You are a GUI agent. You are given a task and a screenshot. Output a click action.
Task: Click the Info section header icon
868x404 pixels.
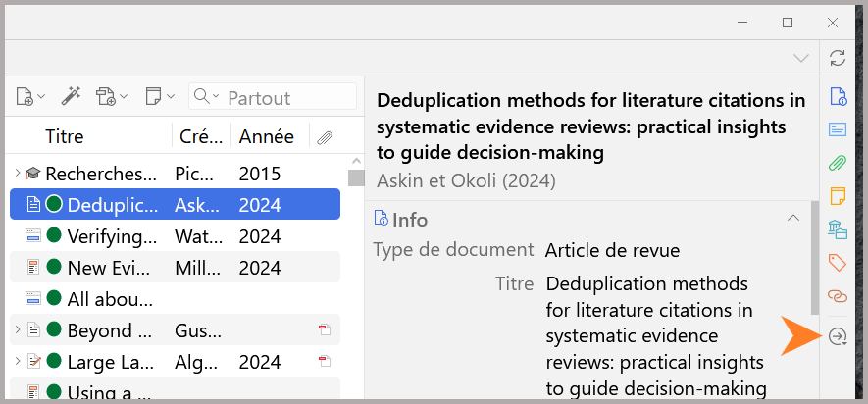pos(382,218)
